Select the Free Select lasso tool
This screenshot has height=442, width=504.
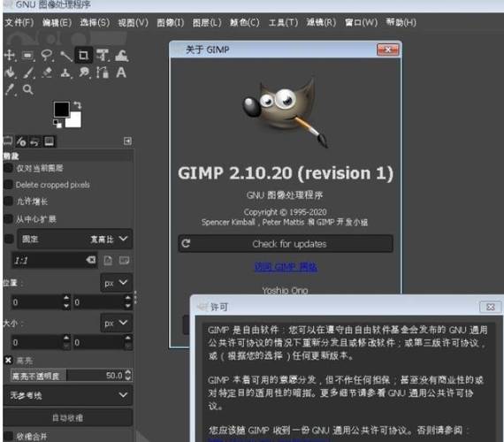[47, 56]
